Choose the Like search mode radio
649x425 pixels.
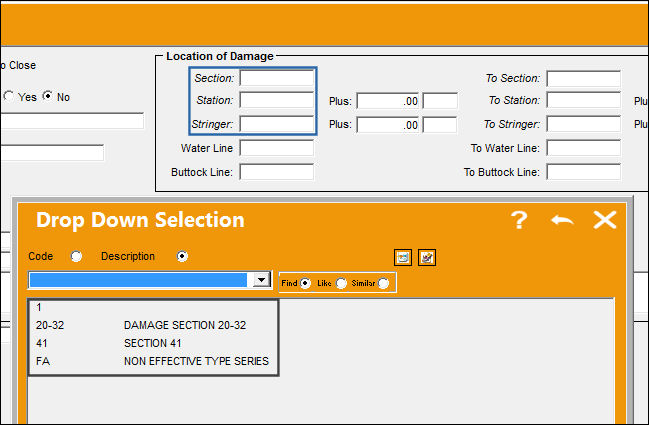pos(341,283)
